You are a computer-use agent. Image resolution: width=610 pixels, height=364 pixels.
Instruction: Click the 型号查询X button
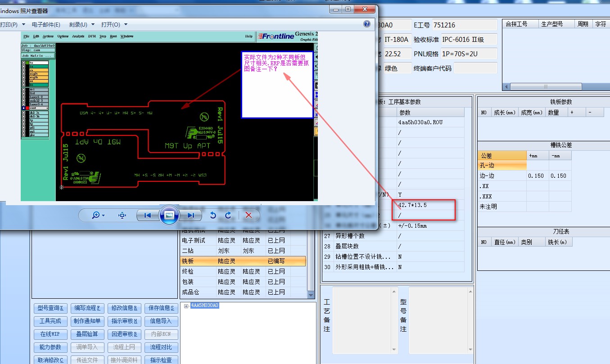coord(50,308)
